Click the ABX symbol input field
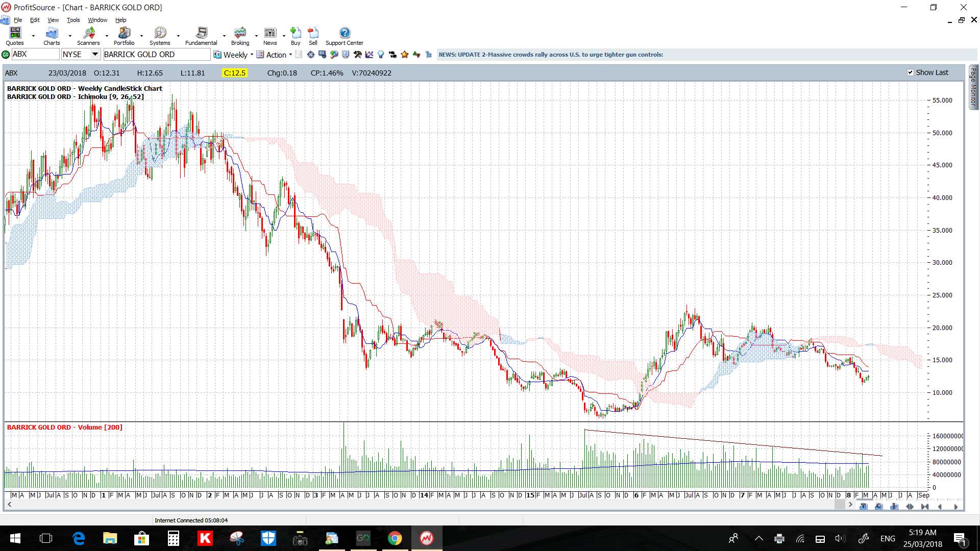The image size is (980, 551). [x=35, y=55]
